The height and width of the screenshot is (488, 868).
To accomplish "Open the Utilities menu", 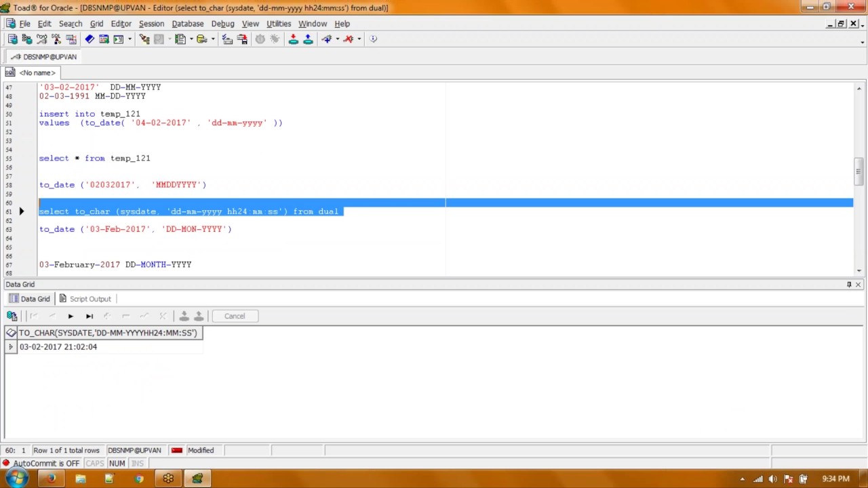I will point(279,24).
